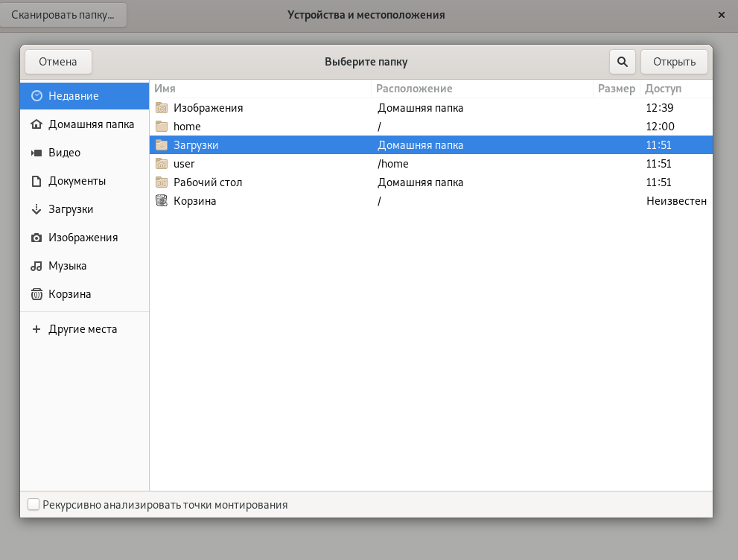Select the Корзина row in the file list
738x560 pixels.
click(x=194, y=201)
